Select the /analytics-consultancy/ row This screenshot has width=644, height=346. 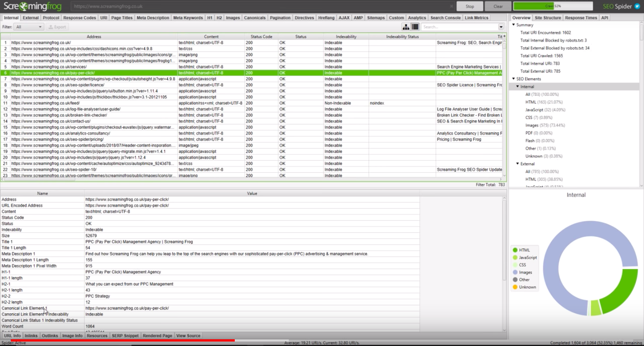[x=252, y=133]
